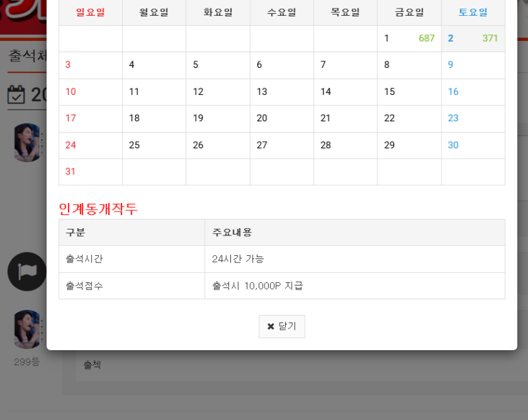The height and width of the screenshot is (420, 528).
Task: Click the calendar check icon
Action: point(16,94)
